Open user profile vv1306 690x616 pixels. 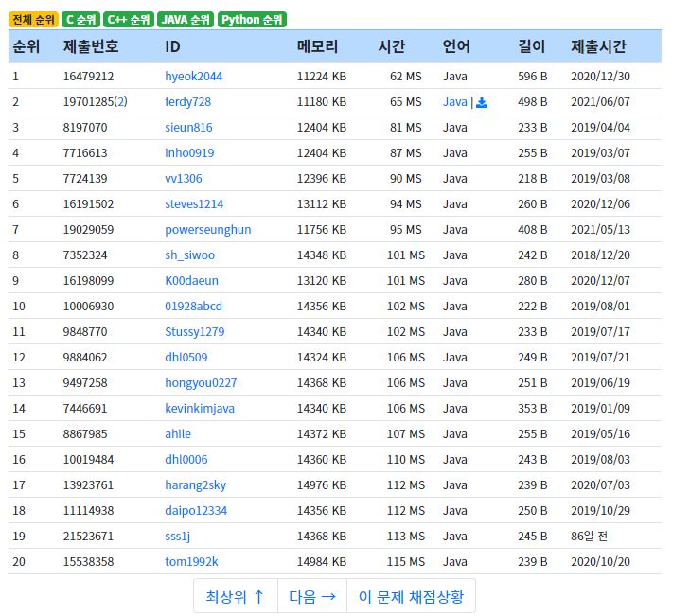[184, 179]
